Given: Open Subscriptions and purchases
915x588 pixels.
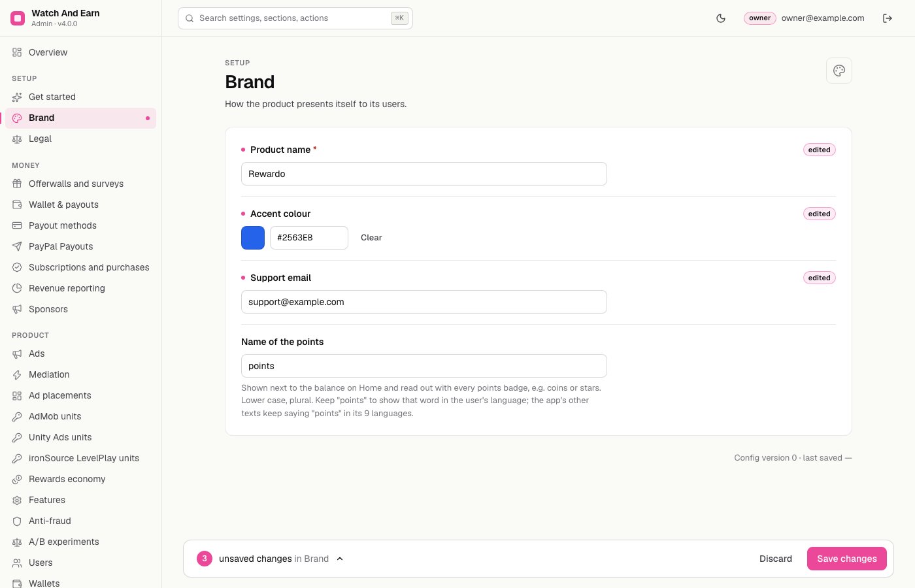Looking at the screenshot, I should 80,267.
